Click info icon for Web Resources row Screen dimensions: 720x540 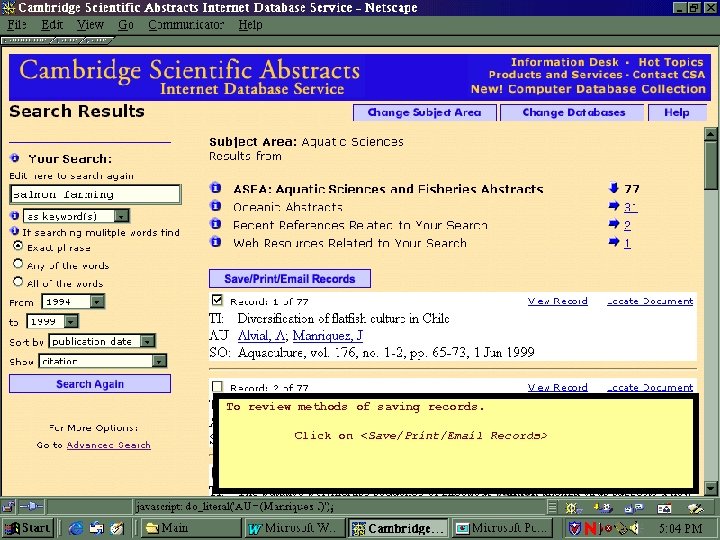pyautogui.click(x=215, y=242)
